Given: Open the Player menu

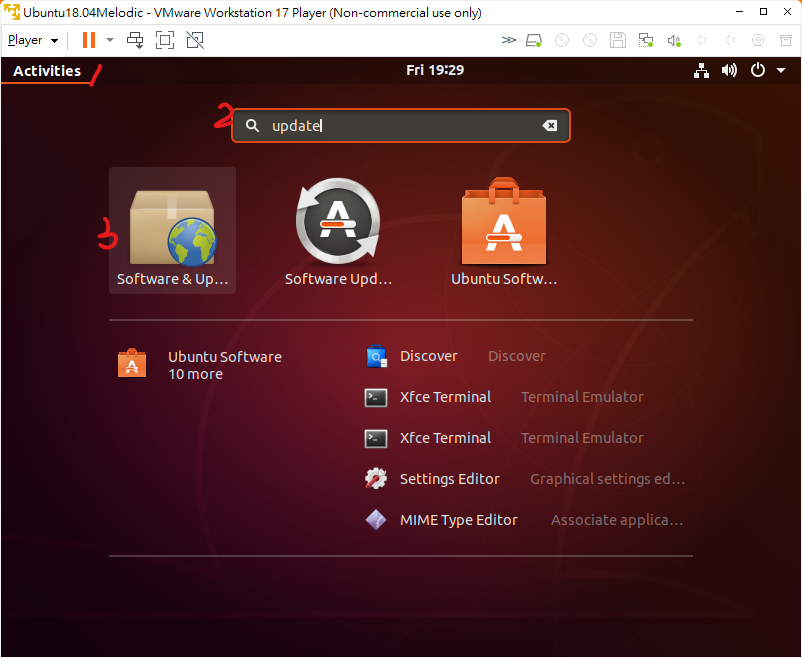Looking at the screenshot, I should tap(33, 40).
